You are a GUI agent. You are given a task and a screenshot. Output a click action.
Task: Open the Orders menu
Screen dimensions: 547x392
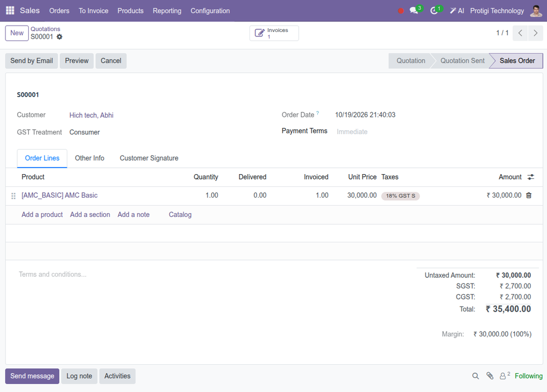pos(59,11)
